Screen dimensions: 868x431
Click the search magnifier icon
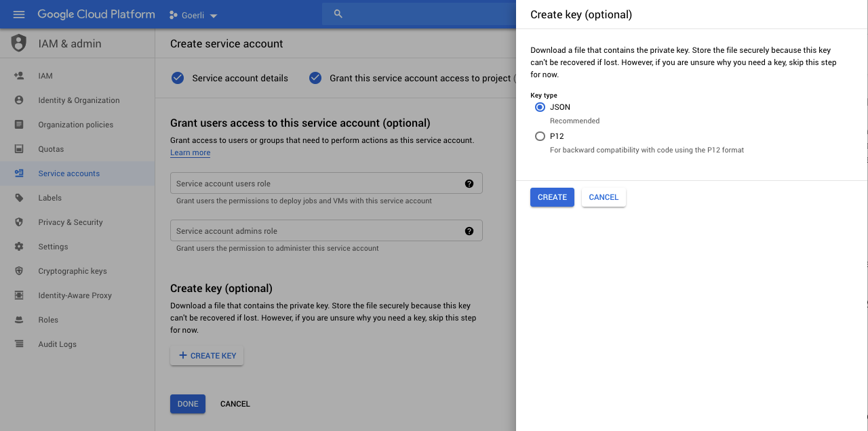point(338,14)
